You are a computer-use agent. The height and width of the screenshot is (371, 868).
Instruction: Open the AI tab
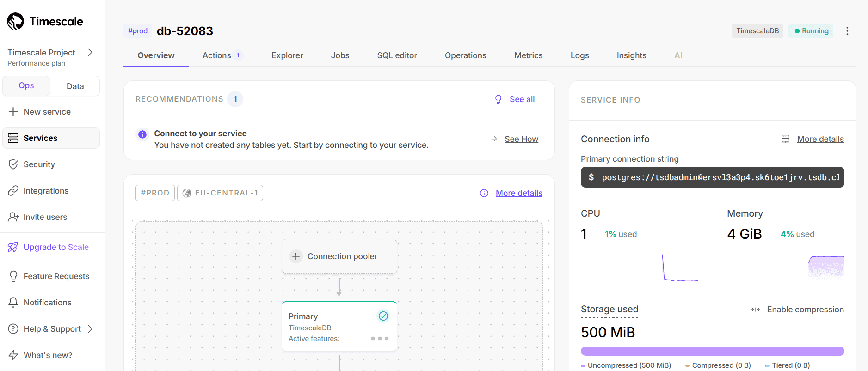point(678,55)
